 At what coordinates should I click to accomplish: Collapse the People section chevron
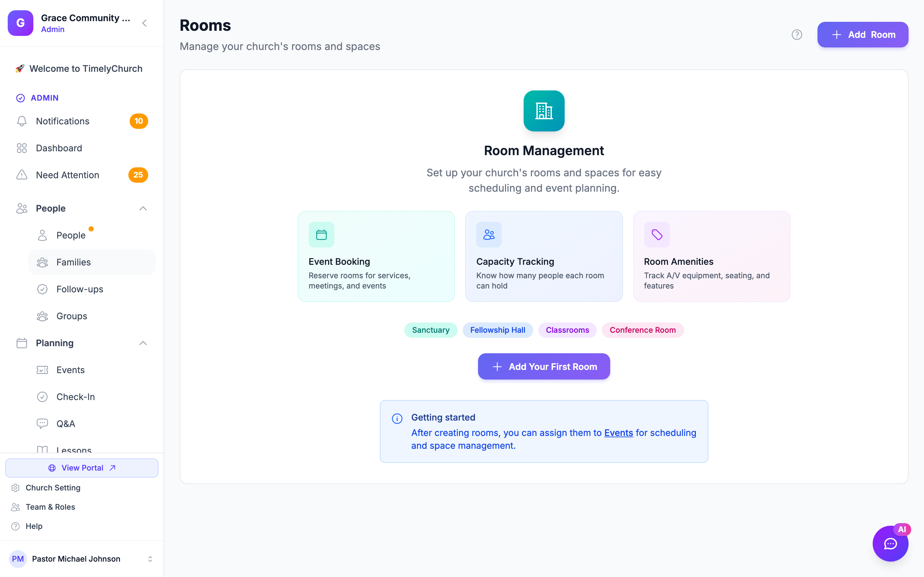tap(143, 208)
